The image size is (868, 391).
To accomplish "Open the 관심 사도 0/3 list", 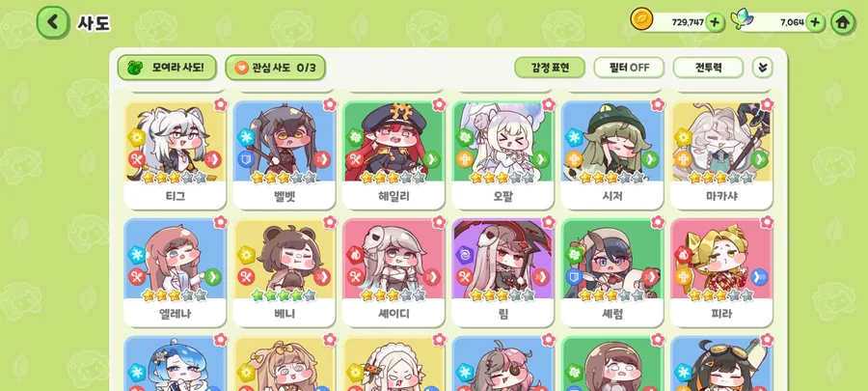I will coord(275,68).
